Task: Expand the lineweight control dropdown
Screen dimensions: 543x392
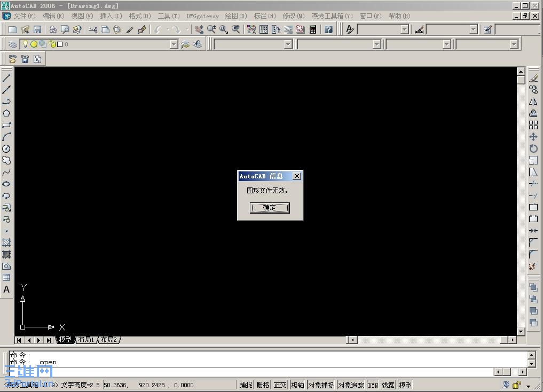Action: tap(447, 44)
